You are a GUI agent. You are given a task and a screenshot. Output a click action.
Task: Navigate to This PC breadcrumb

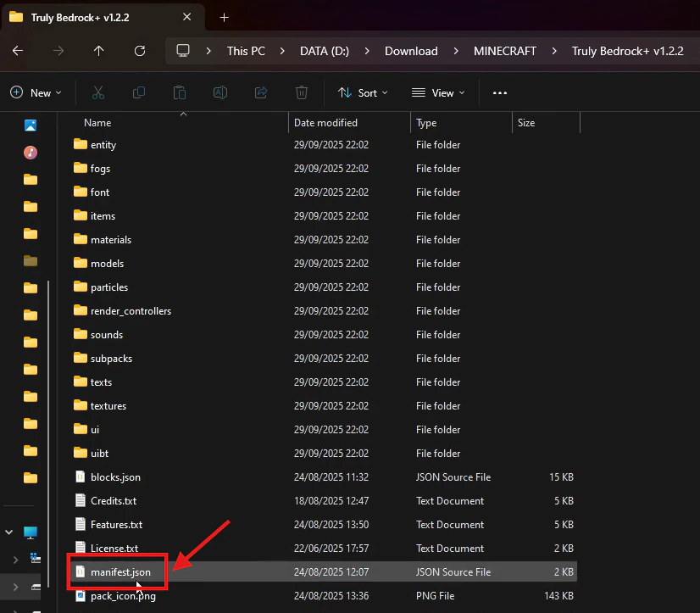pos(246,51)
